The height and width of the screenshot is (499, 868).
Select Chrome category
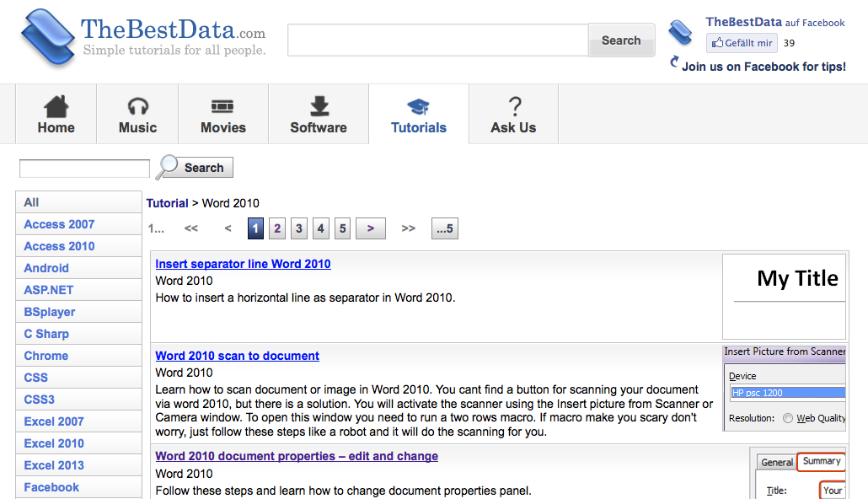78,356
